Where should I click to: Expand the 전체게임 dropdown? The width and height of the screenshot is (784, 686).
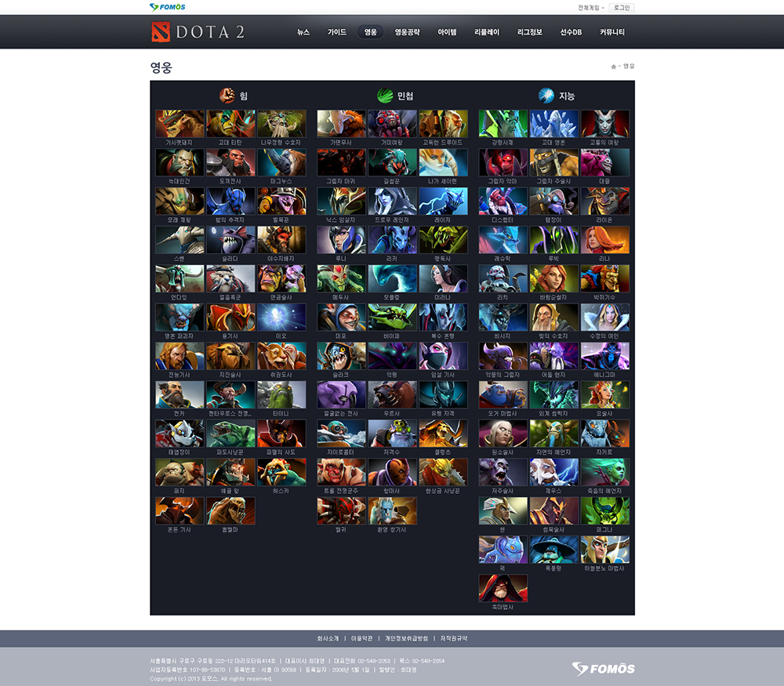591,8
